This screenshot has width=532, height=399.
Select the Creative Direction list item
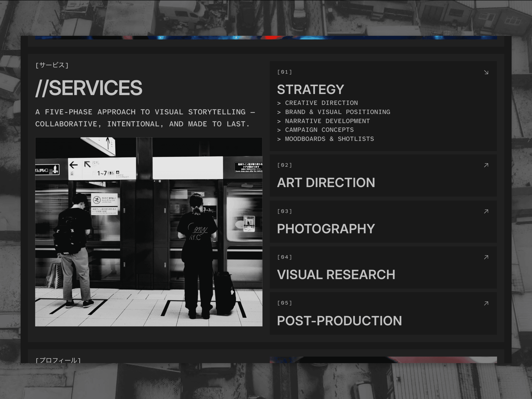click(x=321, y=103)
